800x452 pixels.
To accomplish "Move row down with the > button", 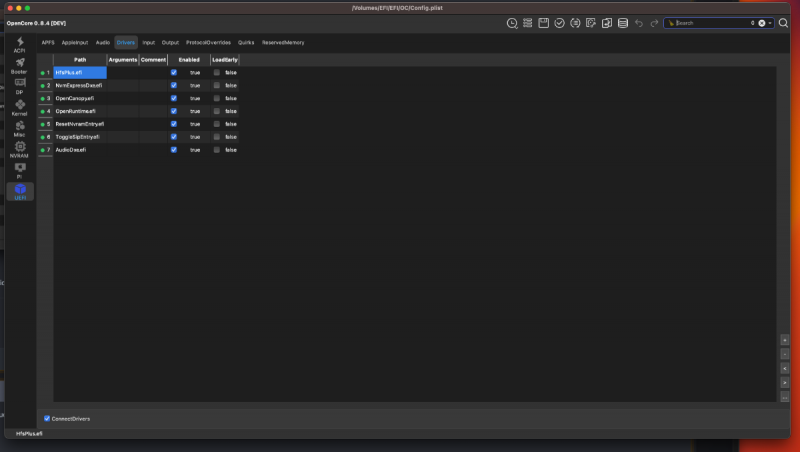I will (x=785, y=383).
